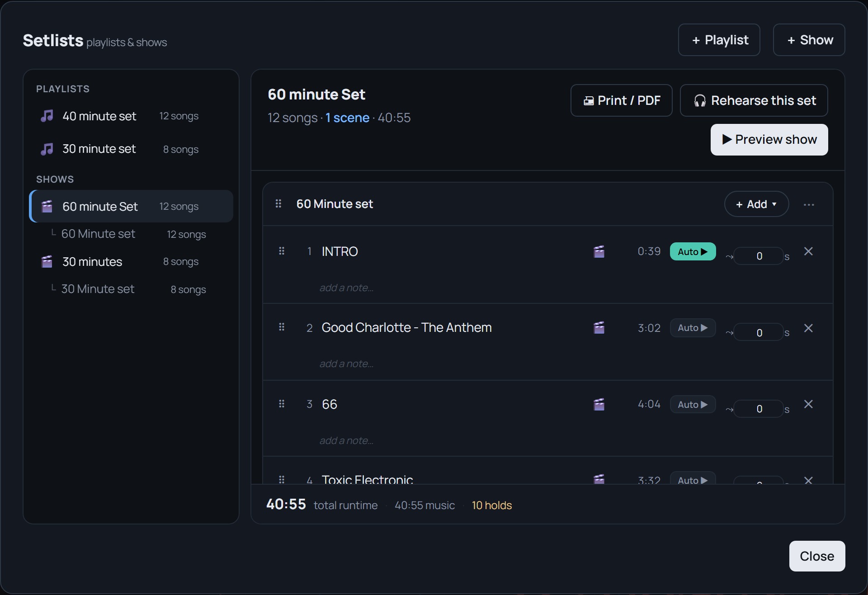The image size is (868, 595).
Task: Toggle Auto play on INTRO row
Action: [693, 251]
